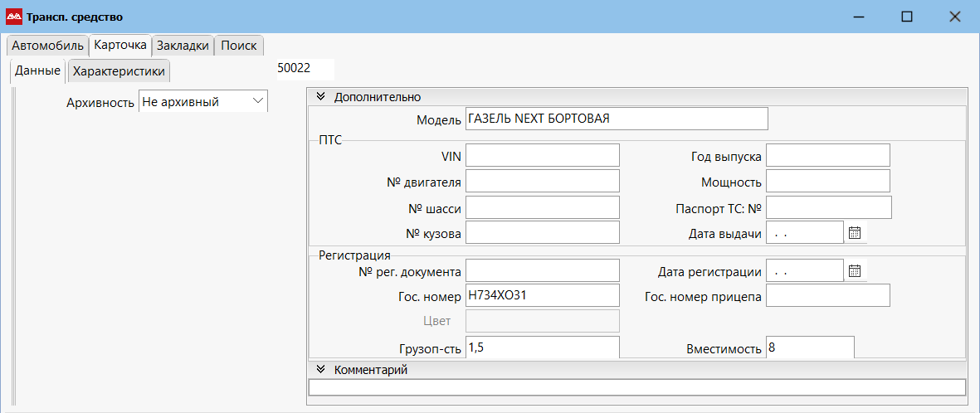Viewport: 980px width, 413px height.
Task: Minimize the Трансп. средство window
Action: (858, 17)
